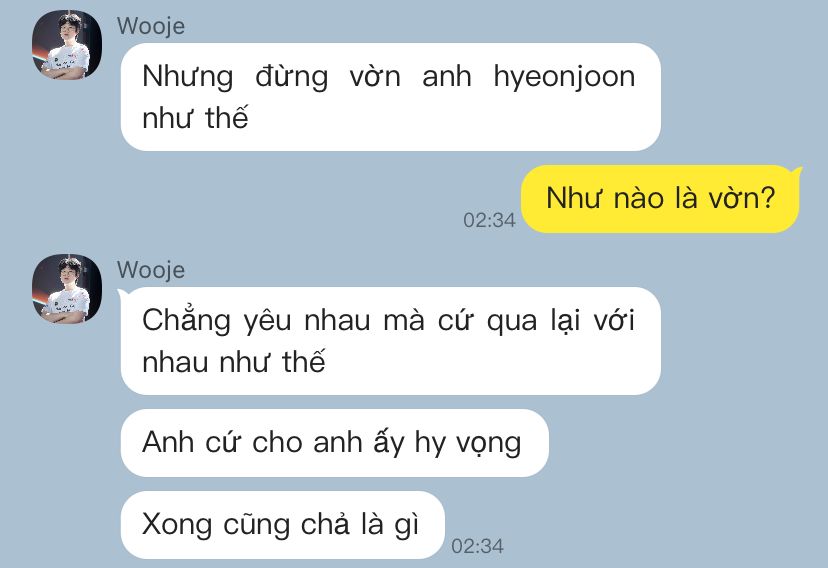Image resolution: width=828 pixels, height=568 pixels.
Task: Click the message 'Chẳng yêu nhau mà cứ qua lại'
Action: pyautogui.click(x=391, y=341)
